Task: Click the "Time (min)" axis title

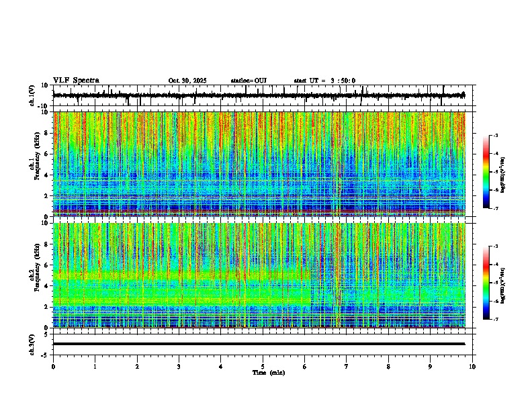Action: pos(269,373)
